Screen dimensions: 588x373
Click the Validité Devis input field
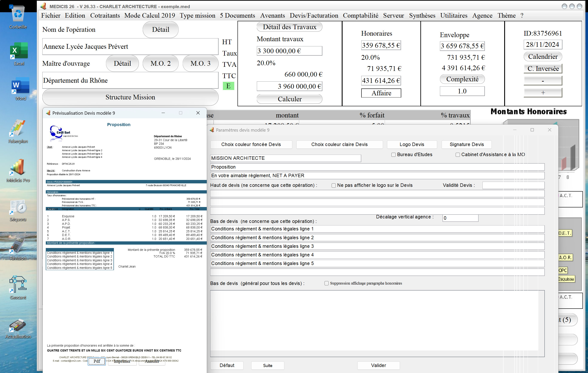tap(513, 185)
